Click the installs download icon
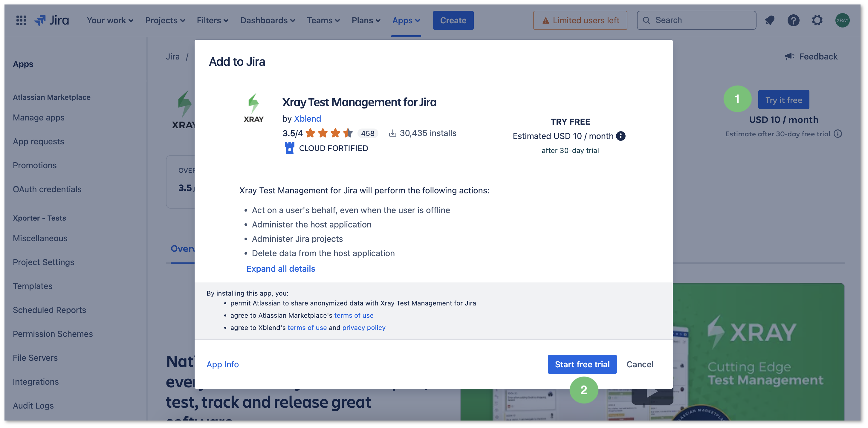 click(392, 133)
